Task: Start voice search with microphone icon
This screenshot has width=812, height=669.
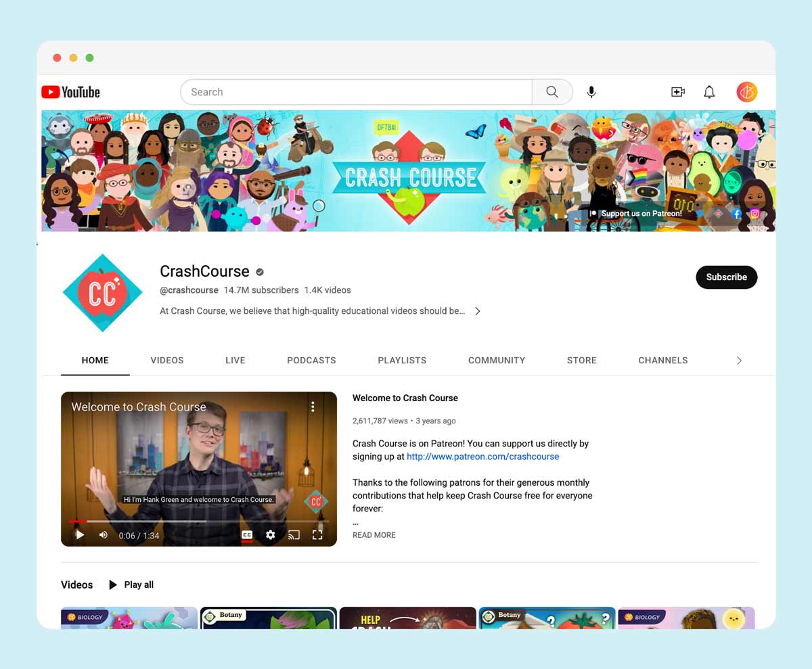Action: tap(591, 92)
